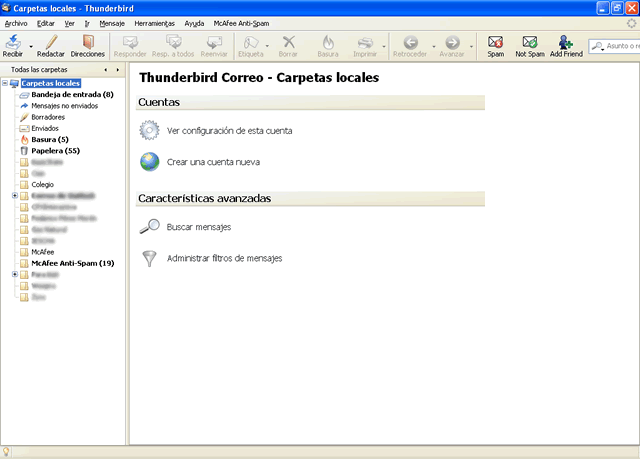Open Mensajes no enviados folder
Image resolution: width=640 pixels, height=459 pixels.
coord(64,106)
